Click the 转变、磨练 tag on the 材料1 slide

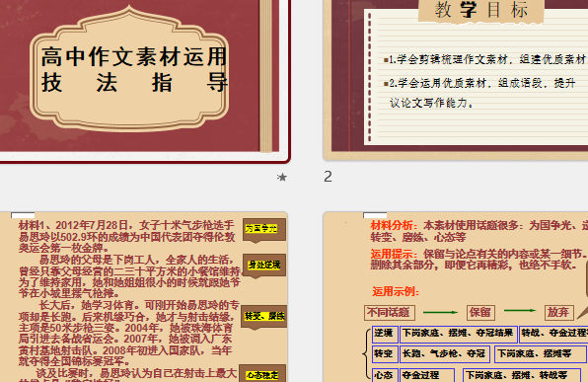coord(264,316)
